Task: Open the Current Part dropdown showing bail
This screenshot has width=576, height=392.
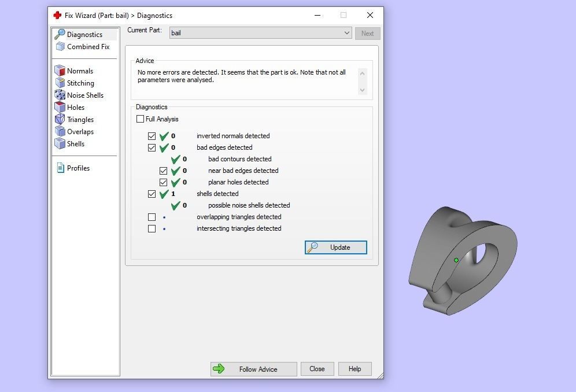Action: click(260, 33)
